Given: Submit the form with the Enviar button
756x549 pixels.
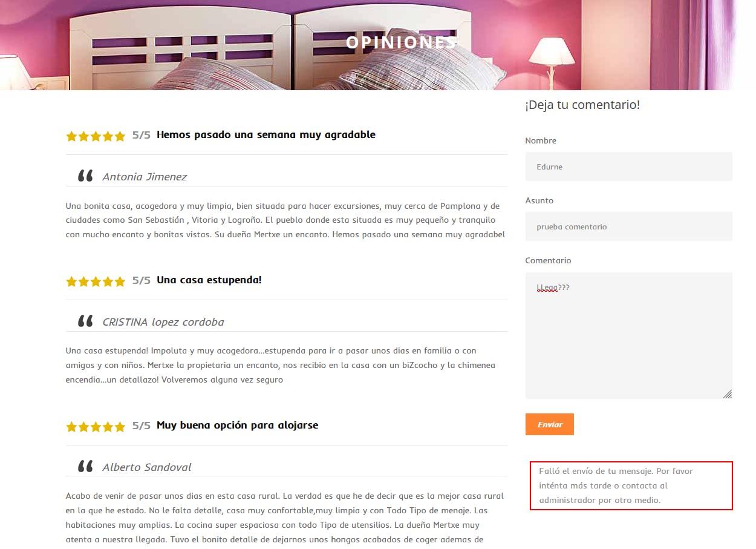Looking at the screenshot, I should [x=549, y=424].
